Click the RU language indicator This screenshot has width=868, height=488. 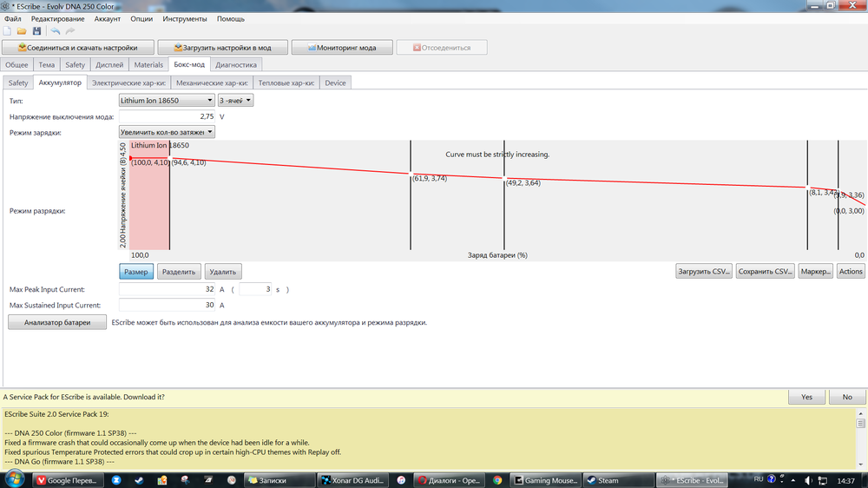tap(759, 479)
